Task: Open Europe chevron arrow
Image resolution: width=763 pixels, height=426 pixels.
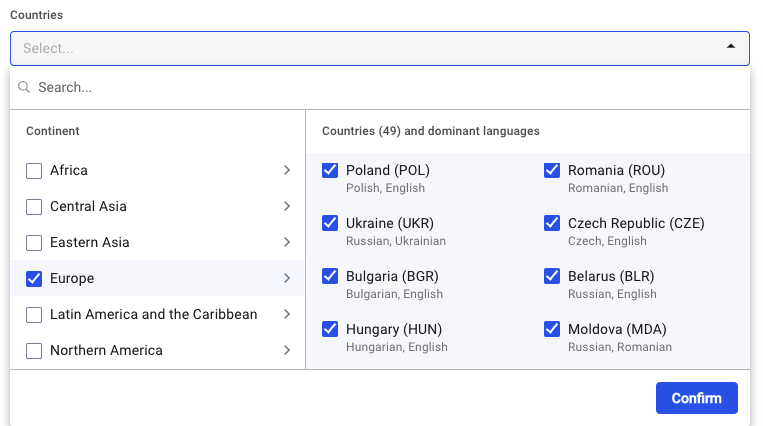Action: click(x=287, y=279)
